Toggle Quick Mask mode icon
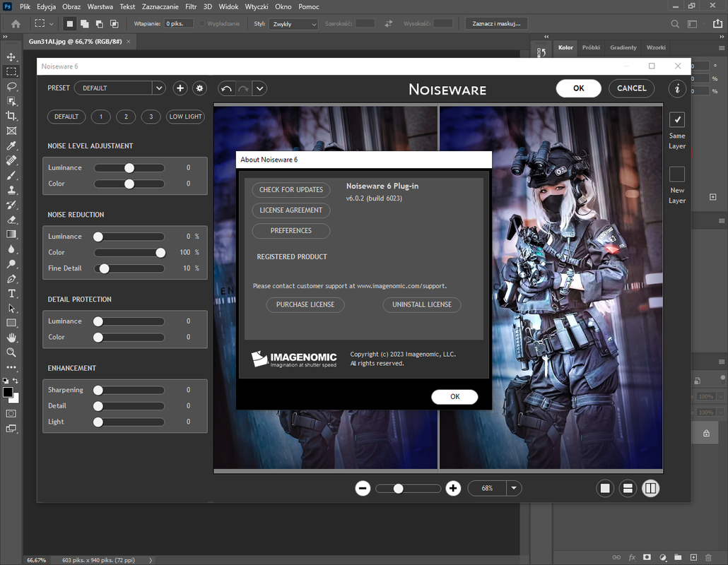728x565 pixels. click(x=11, y=414)
